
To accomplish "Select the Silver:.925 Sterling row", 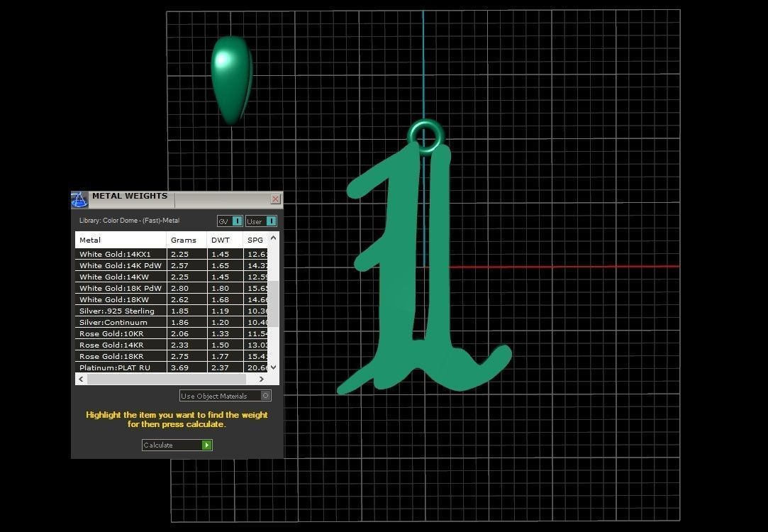I will [x=172, y=311].
